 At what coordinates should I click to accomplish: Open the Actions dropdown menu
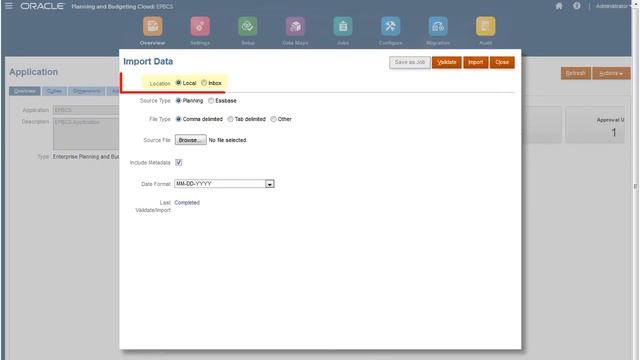pyautogui.click(x=611, y=73)
